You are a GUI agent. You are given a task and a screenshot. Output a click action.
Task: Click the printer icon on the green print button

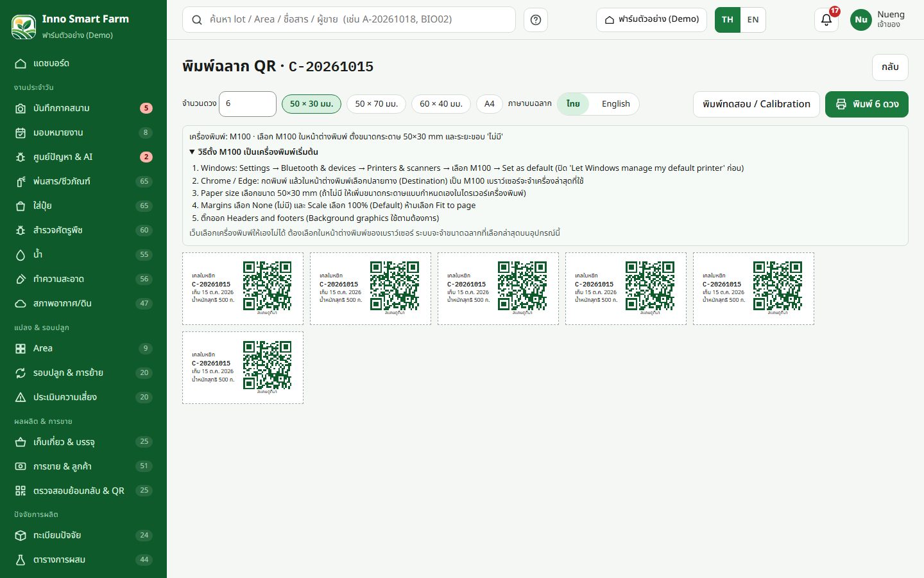(841, 104)
